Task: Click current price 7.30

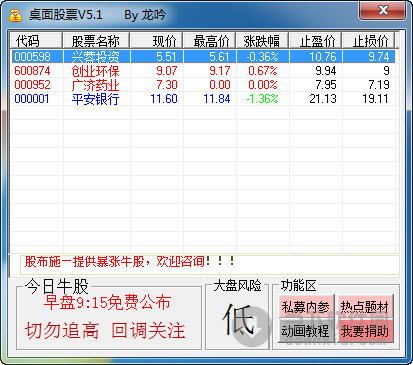Action: click(167, 85)
